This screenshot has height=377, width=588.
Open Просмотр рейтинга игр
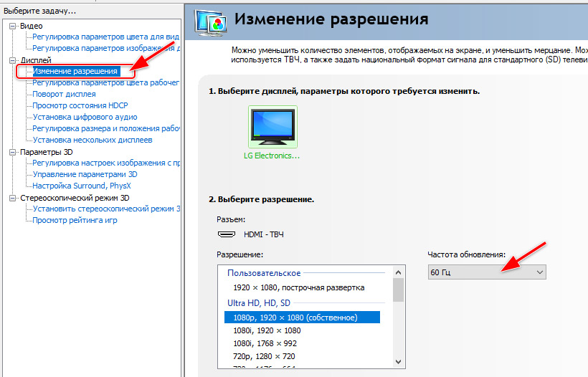[x=75, y=220]
